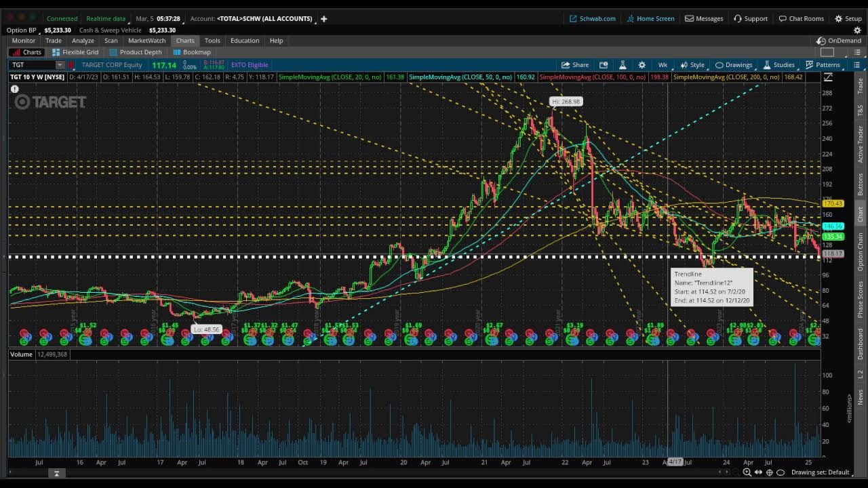Image resolution: width=868 pixels, height=488 pixels.
Task: Switch to the Monitor tab
Action: [24, 41]
